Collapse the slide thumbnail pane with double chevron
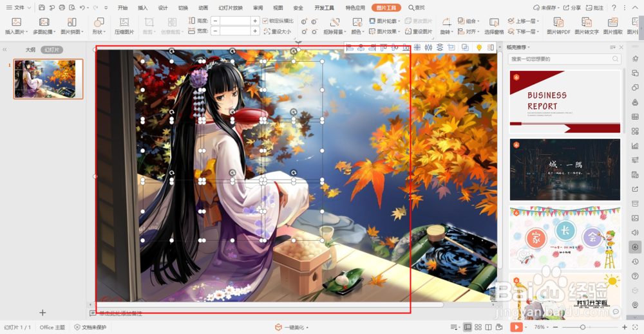The height and width of the screenshot is (334, 644). click(x=5, y=50)
